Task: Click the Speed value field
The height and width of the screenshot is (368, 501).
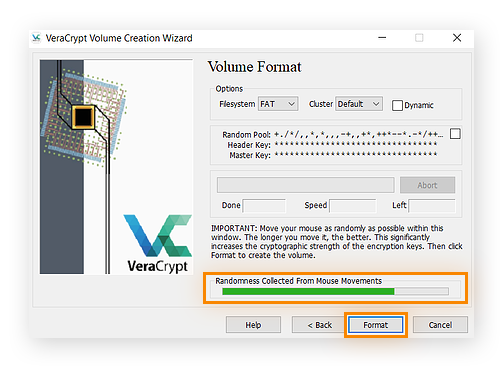Action: (x=353, y=206)
